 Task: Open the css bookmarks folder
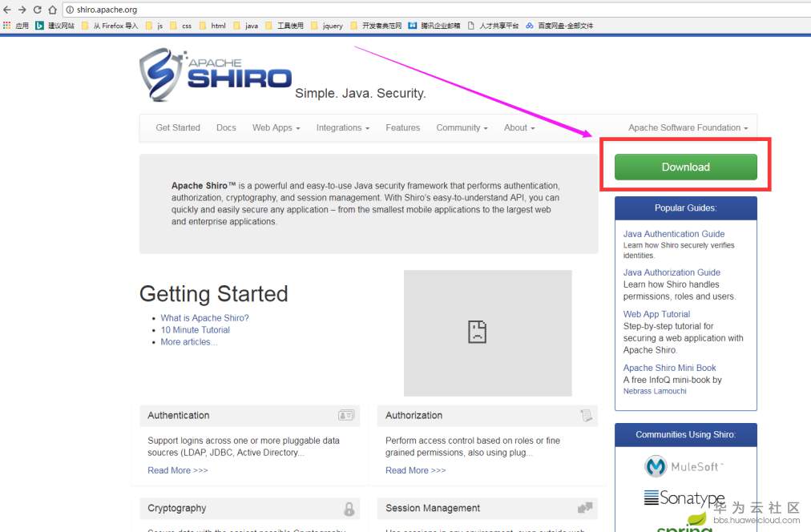(180, 26)
